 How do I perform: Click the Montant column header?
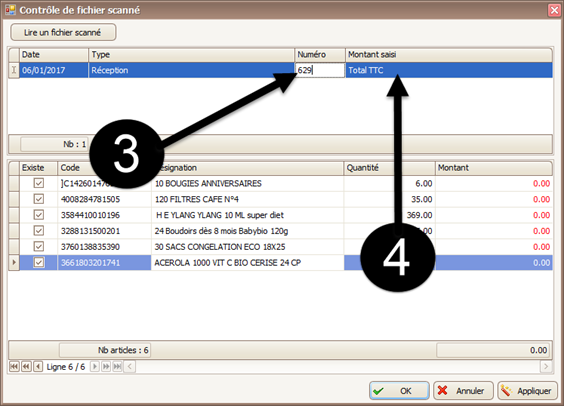pyautogui.click(x=494, y=168)
